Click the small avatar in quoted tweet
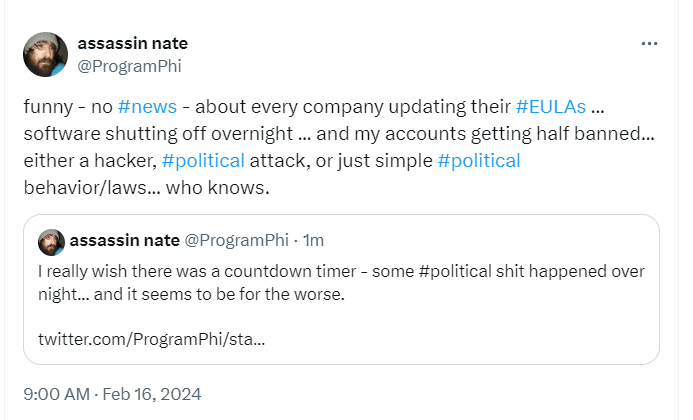 tap(50, 241)
